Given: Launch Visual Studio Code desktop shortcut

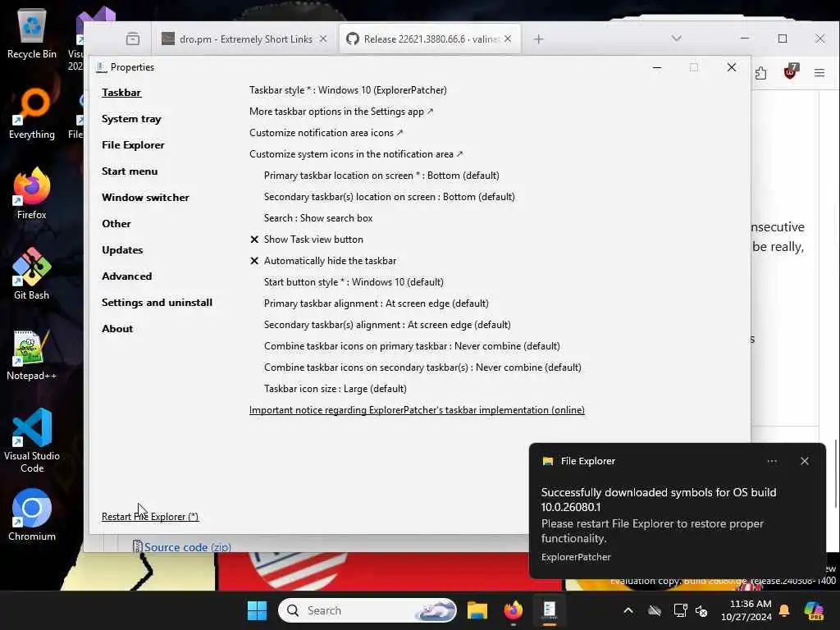Looking at the screenshot, I should coord(32,441).
